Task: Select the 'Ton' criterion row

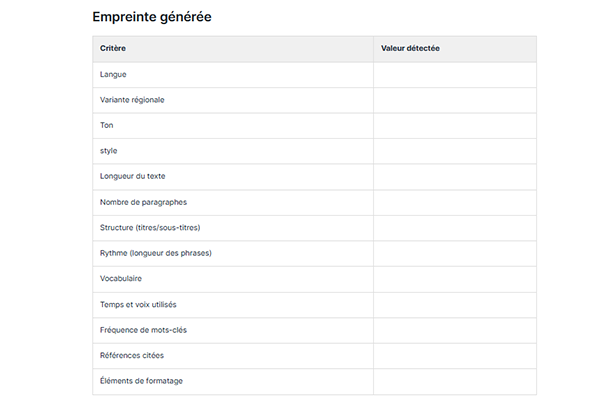Action: click(315, 125)
